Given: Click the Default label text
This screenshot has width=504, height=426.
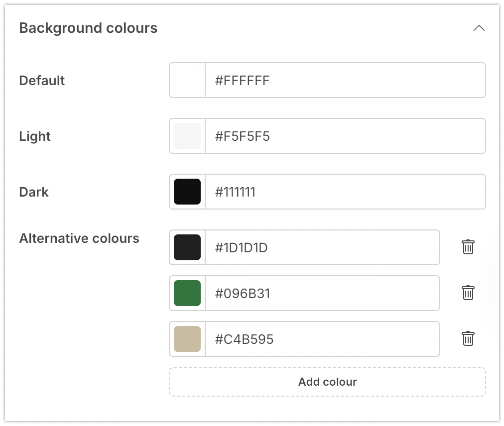Looking at the screenshot, I should (42, 81).
